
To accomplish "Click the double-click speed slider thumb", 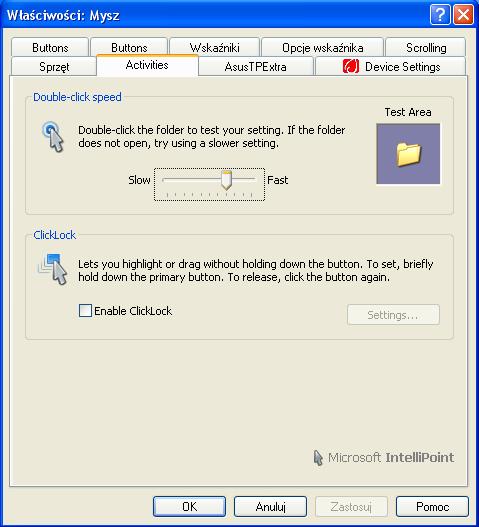I will pos(226,180).
